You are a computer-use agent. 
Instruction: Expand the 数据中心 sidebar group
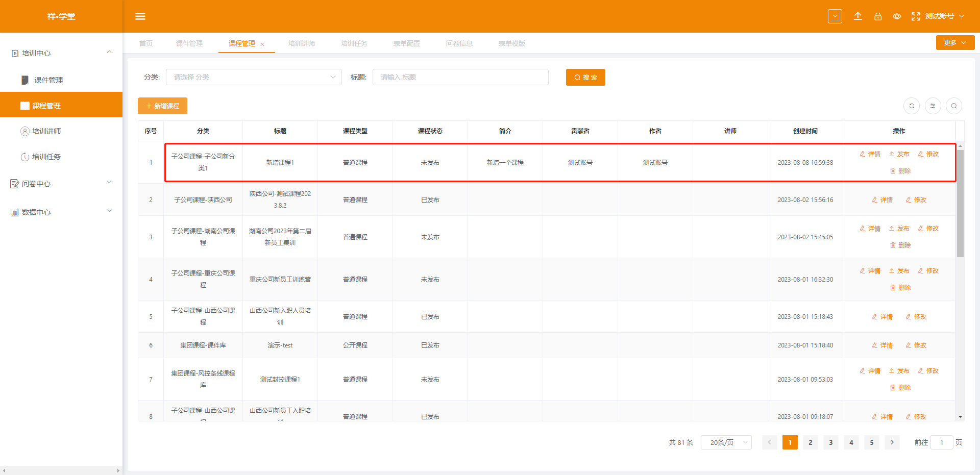click(61, 212)
